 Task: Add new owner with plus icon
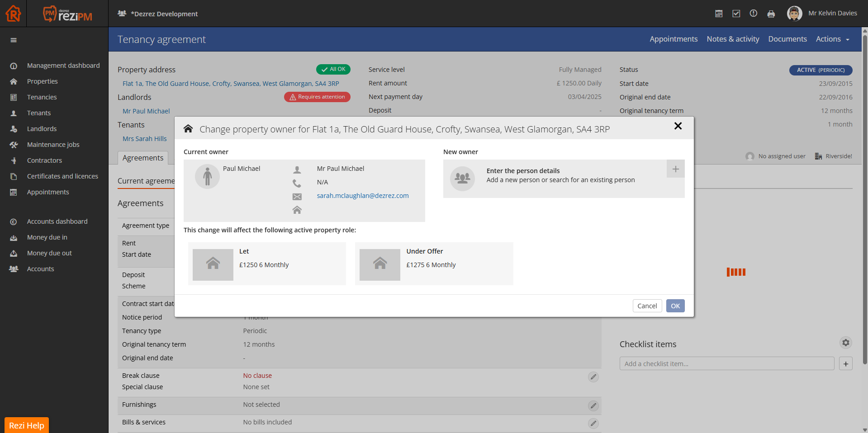pyautogui.click(x=676, y=169)
